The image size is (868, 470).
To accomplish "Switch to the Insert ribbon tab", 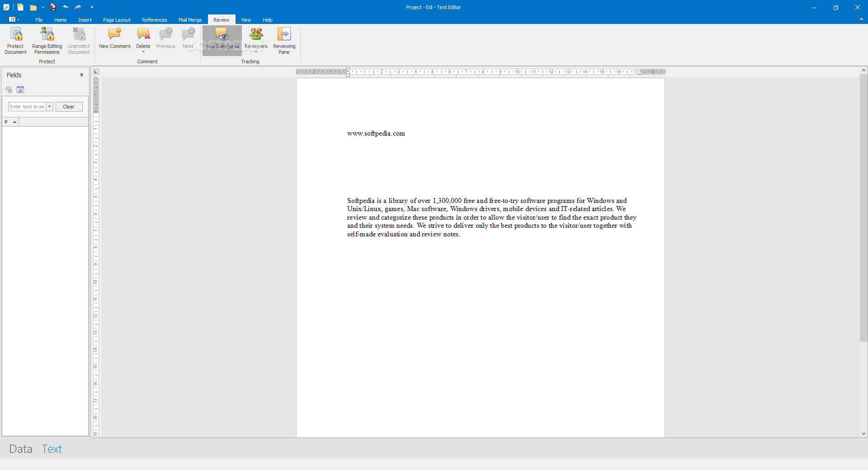I will coord(85,20).
